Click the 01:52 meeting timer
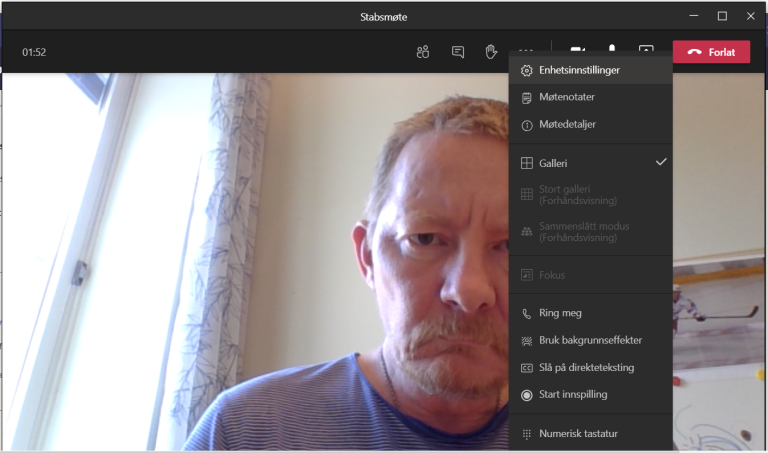768x453 pixels. coord(34,52)
